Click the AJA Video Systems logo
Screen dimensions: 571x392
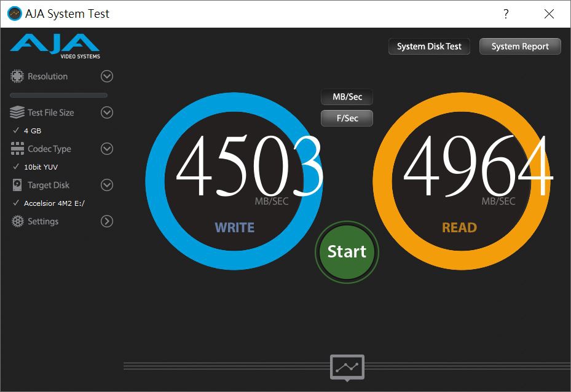(55, 47)
